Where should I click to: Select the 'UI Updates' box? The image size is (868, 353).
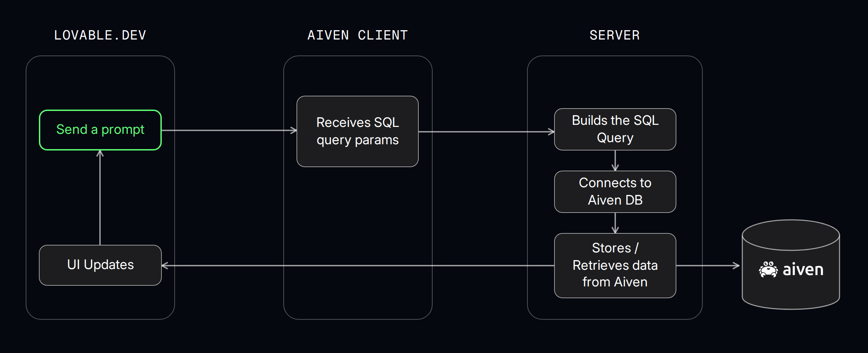point(100,265)
